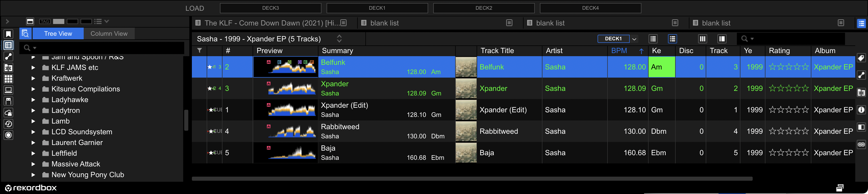Click the Rabbitweed waveform preview
Image resolution: width=868 pixels, height=194 pixels.
click(x=286, y=131)
